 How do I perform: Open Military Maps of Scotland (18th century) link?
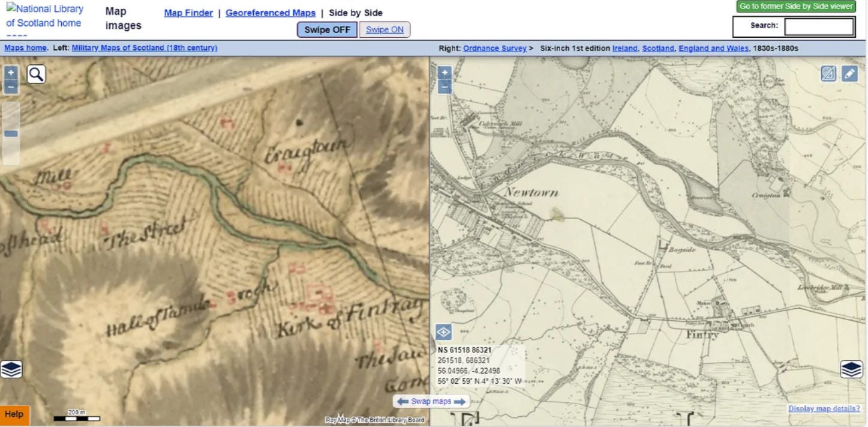[x=145, y=48]
